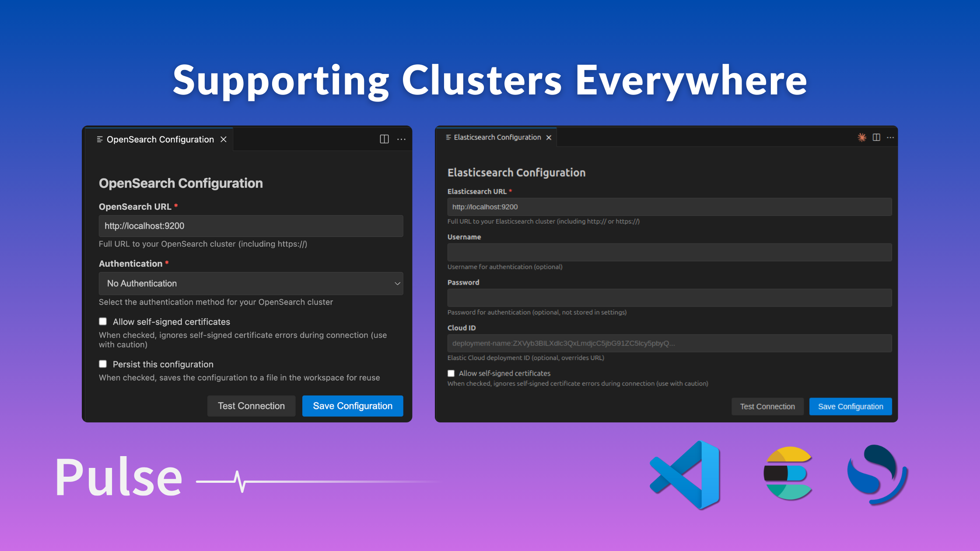
Task: Open more actions ellipsis in OpenSearch panel
Action: [401, 139]
